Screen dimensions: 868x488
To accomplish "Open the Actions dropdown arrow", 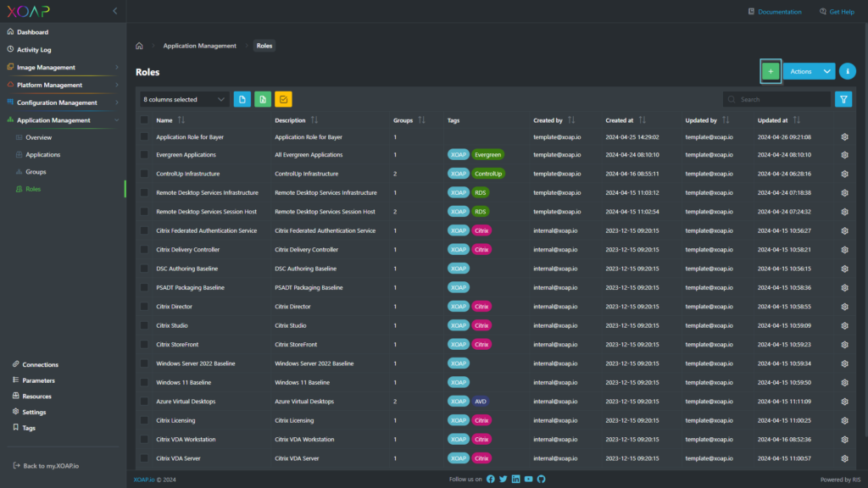I will [x=826, y=71].
